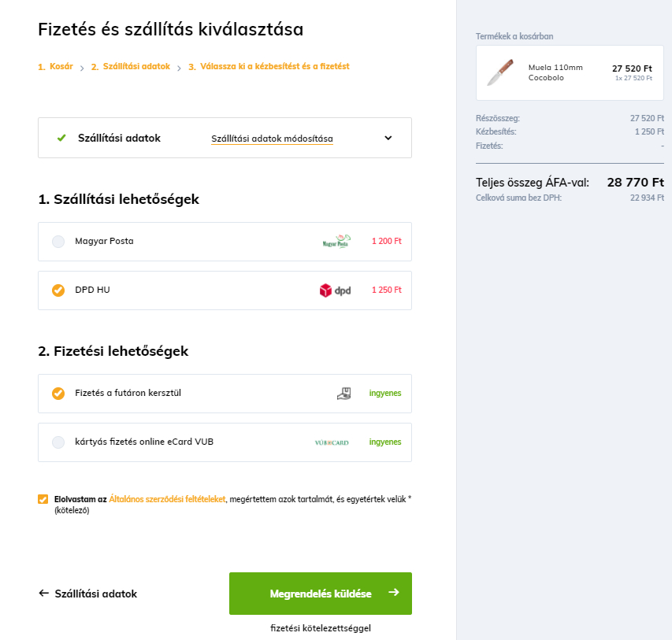Viewport: 672px width, 640px height.
Task: Click the left arrow before Szállítási adatok
Action: [43, 593]
